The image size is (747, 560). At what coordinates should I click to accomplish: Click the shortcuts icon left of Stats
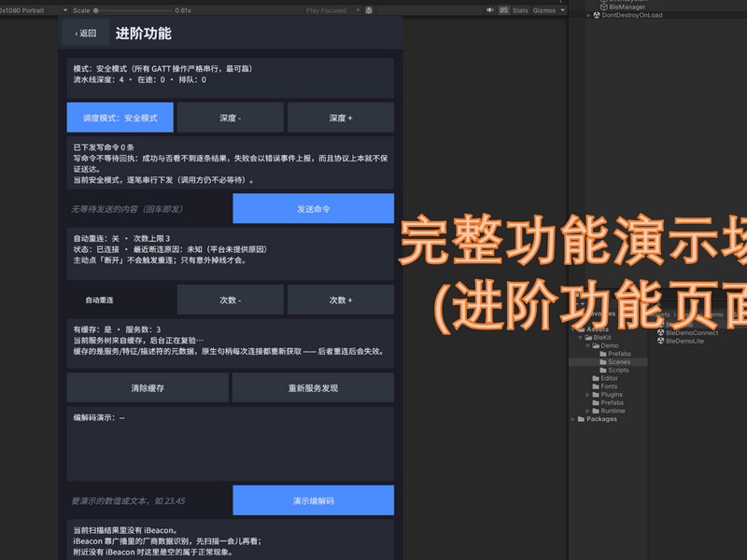click(x=503, y=10)
